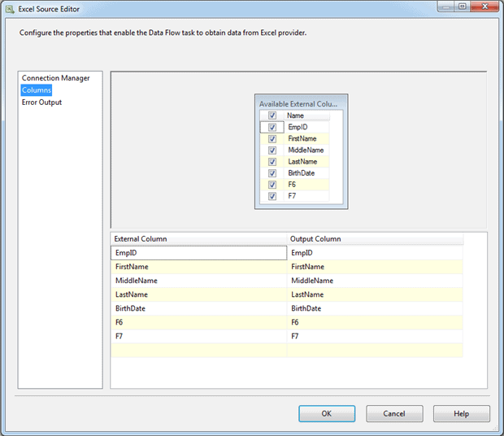504x436 pixels.
Task: Select F6 name in Available External Columns
Action: tap(306, 185)
